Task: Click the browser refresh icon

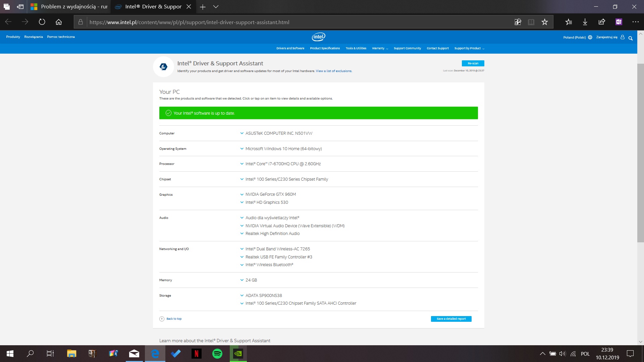Action: coord(42,22)
